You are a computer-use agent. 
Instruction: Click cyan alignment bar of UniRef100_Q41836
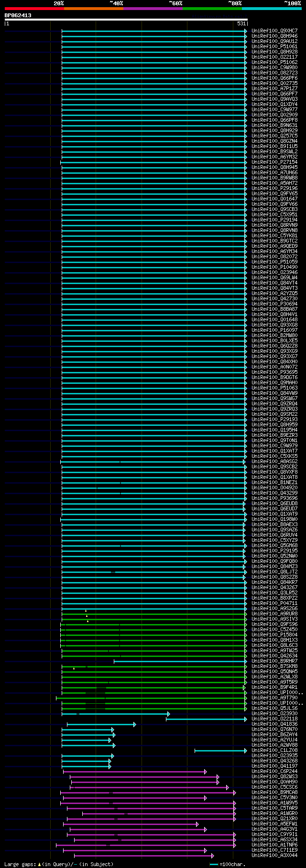point(101,724)
